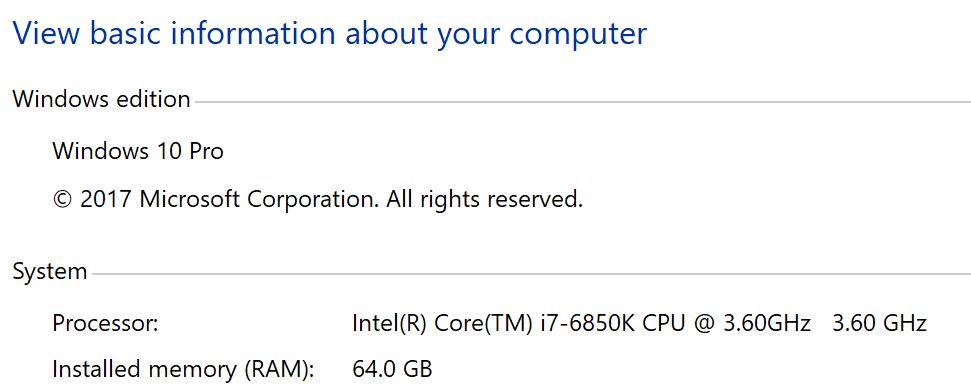Select the 'System' section header
The width and height of the screenshot is (971, 388).
pyautogui.click(x=50, y=272)
